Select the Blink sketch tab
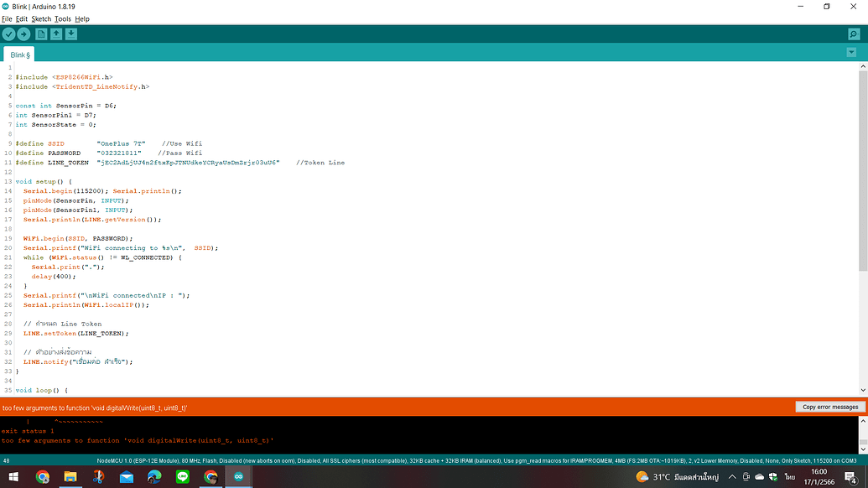Screen dimensions: 868x488 [17, 53]
